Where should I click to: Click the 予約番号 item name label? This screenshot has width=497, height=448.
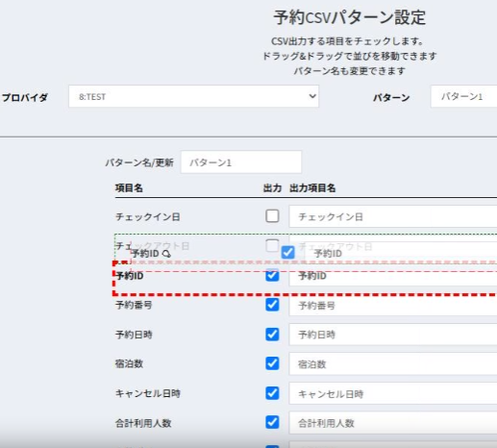coord(134,305)
